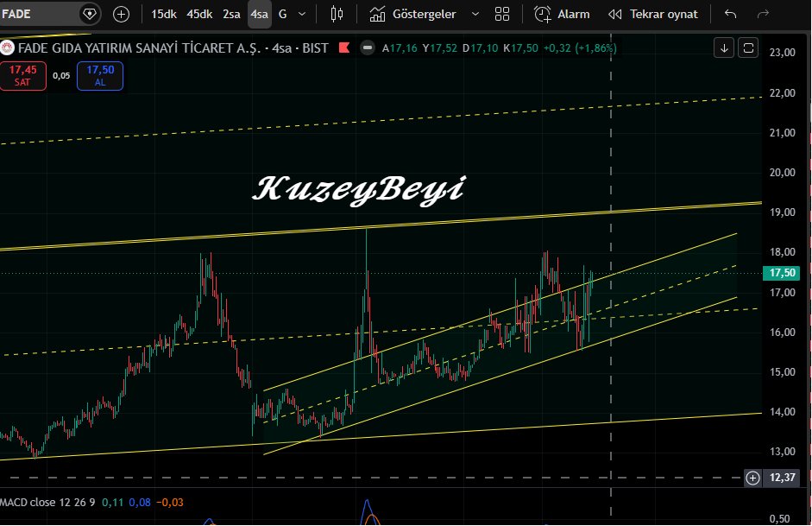Click the 4sa interval text in chart legend
This screenshot has height=526, width=812.
coord(282,48)
